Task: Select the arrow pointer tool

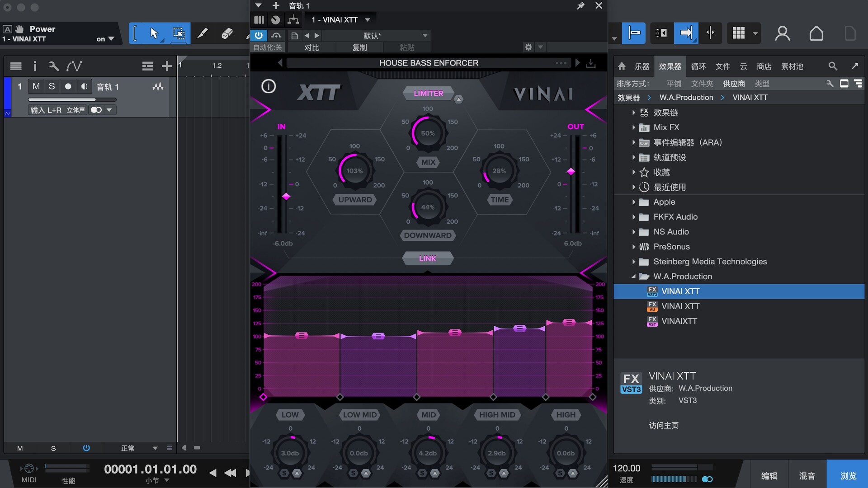Action: pos(154,33)
